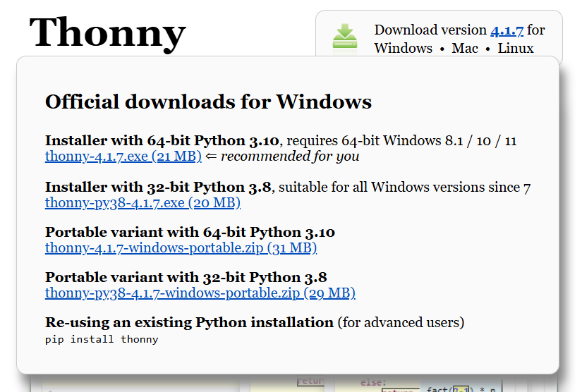Select the Windows download option
Screen dimensions: 582x392
click(403, 48)
